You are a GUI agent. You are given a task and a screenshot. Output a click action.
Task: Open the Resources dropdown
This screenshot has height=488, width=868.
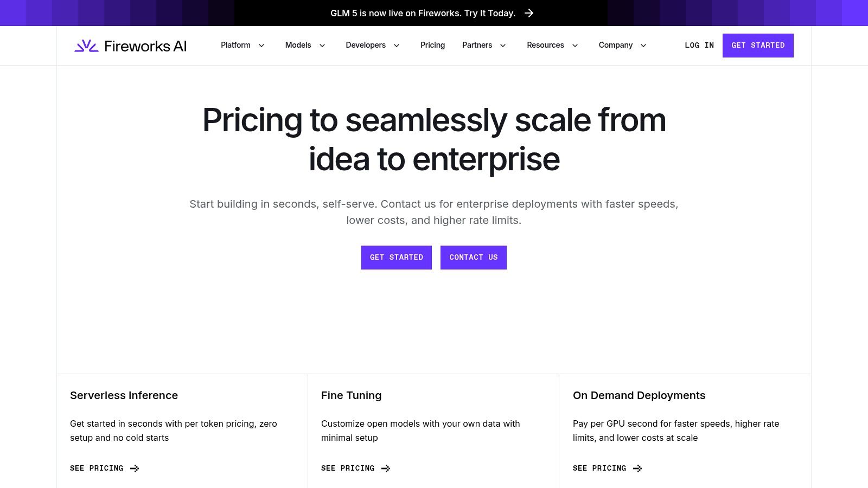click(x=552, y=46)
